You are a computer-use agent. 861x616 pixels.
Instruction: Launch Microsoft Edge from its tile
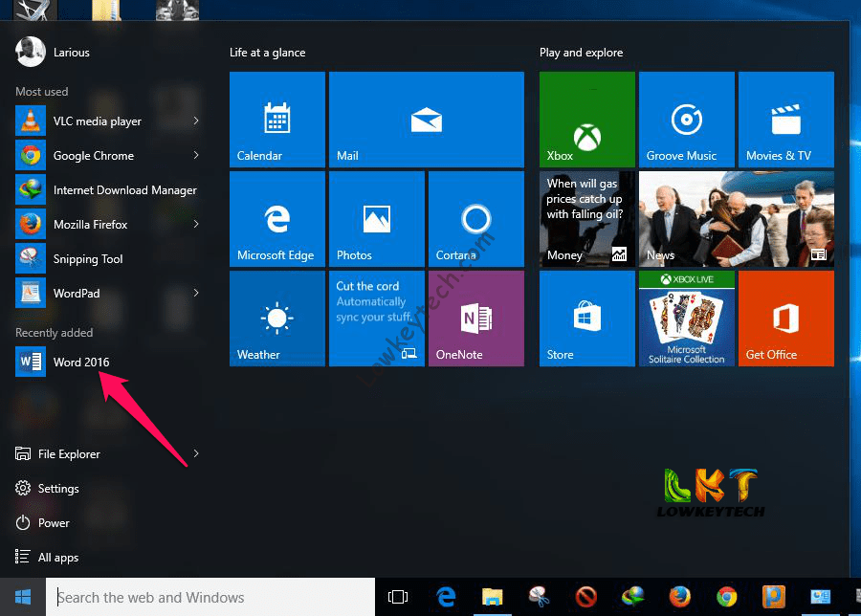pyautogui.click(x=277, y=219)
